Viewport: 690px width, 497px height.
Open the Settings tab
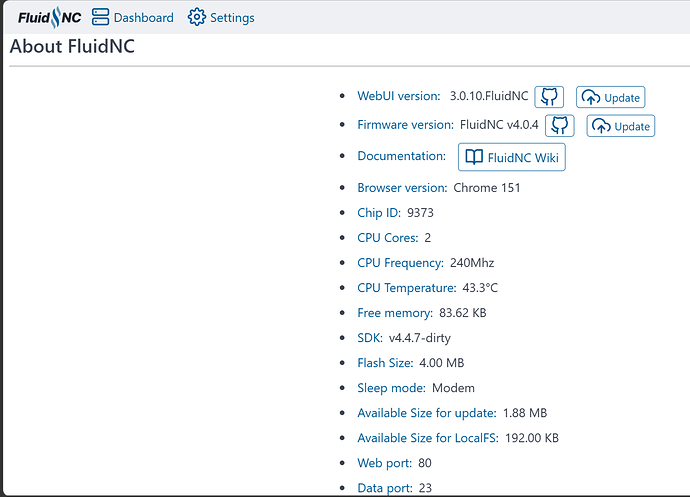coord(221,18)
